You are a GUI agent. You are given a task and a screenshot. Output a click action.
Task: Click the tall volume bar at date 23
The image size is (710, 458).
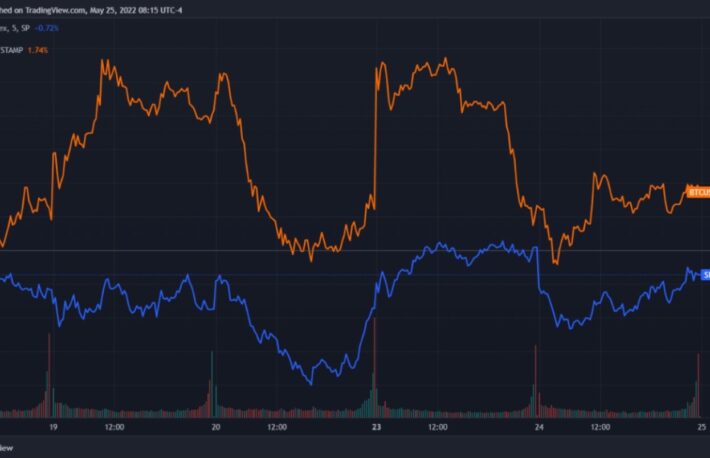click(x=374, y=367)
